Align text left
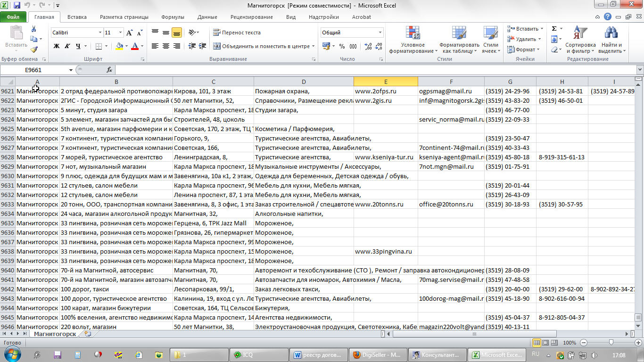Image resolution: width=644 pixels, height=362 pixels. 155,46
